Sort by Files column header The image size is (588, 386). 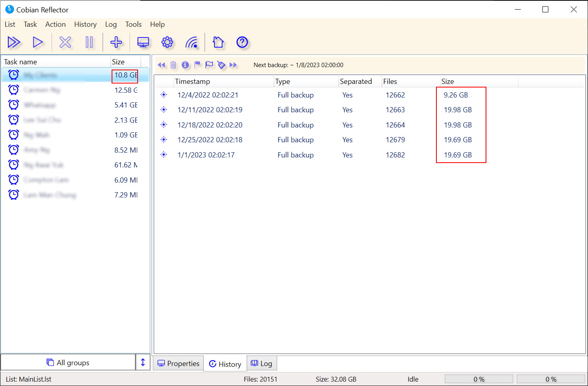point(411,82)
